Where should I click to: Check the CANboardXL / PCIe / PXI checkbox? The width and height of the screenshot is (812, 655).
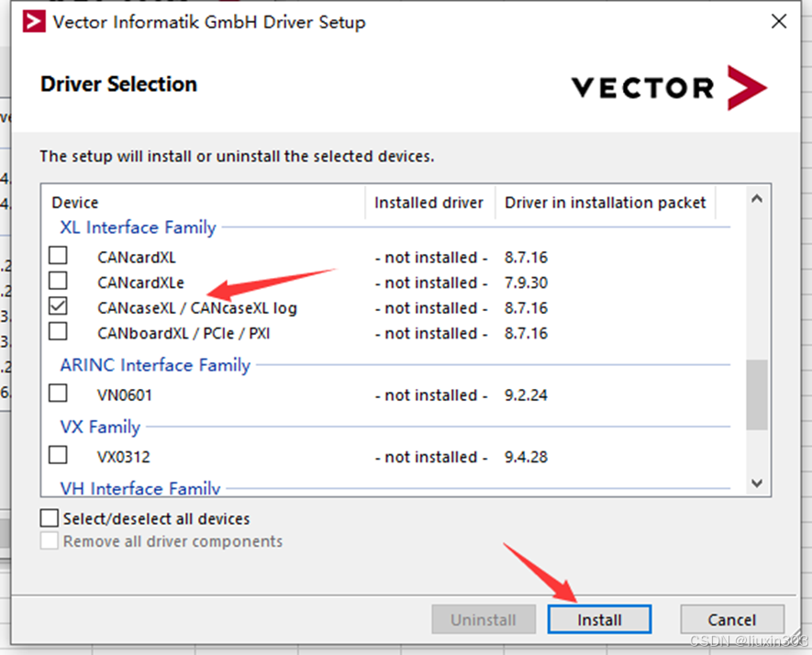[x=58, y=332]
